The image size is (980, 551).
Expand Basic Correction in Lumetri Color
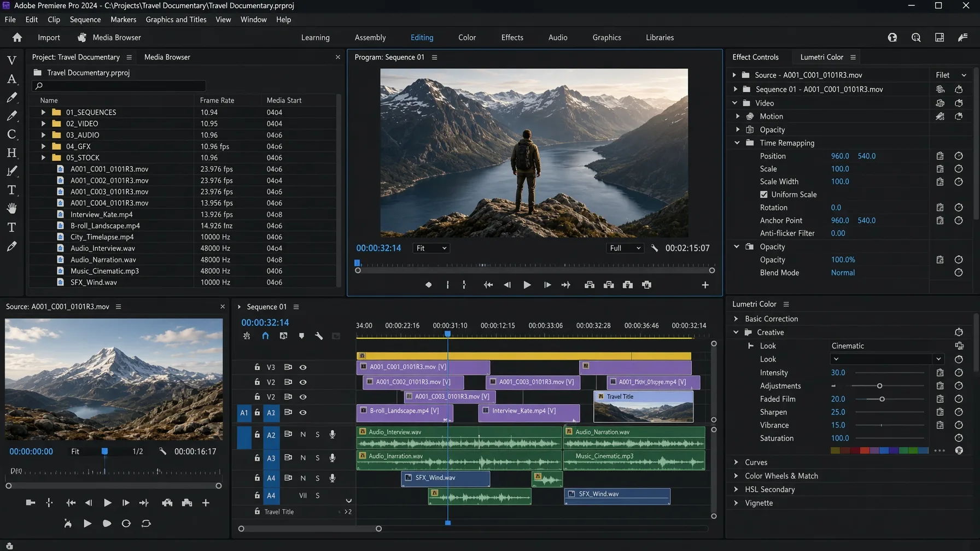(x=736, y=319)
